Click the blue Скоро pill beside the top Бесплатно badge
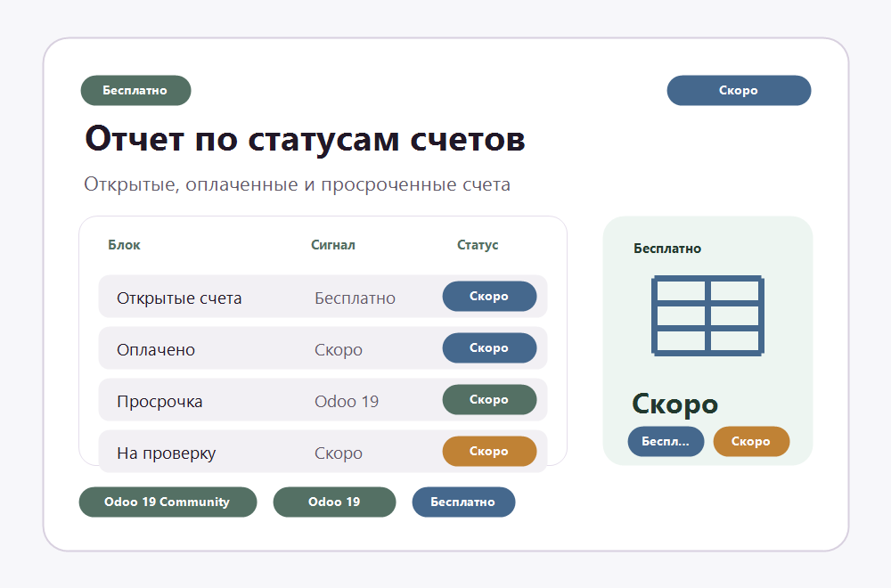 pyautogui.click(x=739, y=90)
